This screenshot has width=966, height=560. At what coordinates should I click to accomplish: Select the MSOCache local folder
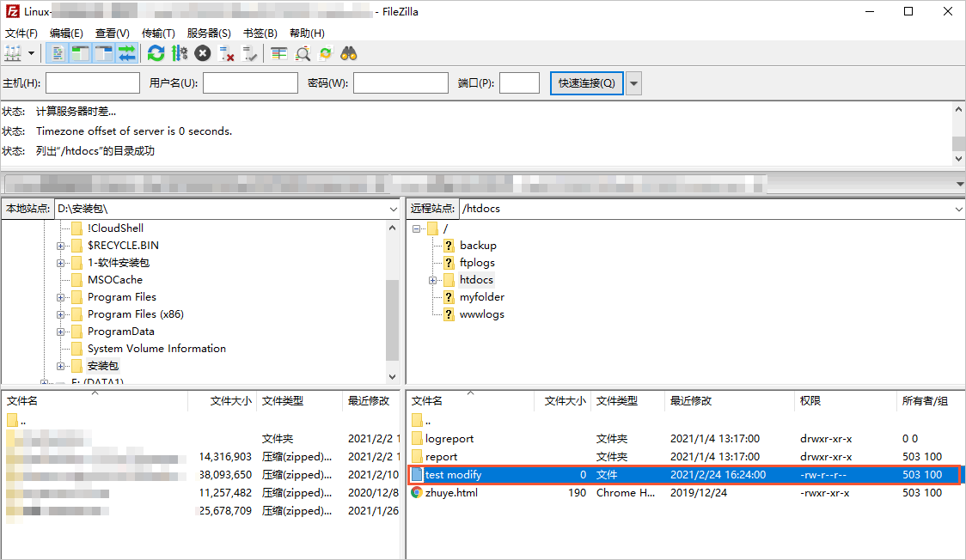click(114, 279)
